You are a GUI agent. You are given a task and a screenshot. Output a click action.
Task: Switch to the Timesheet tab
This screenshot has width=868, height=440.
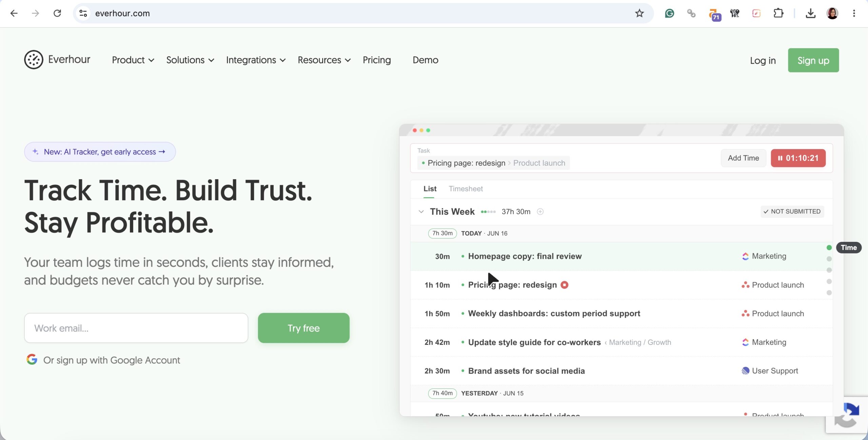pyautogui.click(x=466, y=189)
